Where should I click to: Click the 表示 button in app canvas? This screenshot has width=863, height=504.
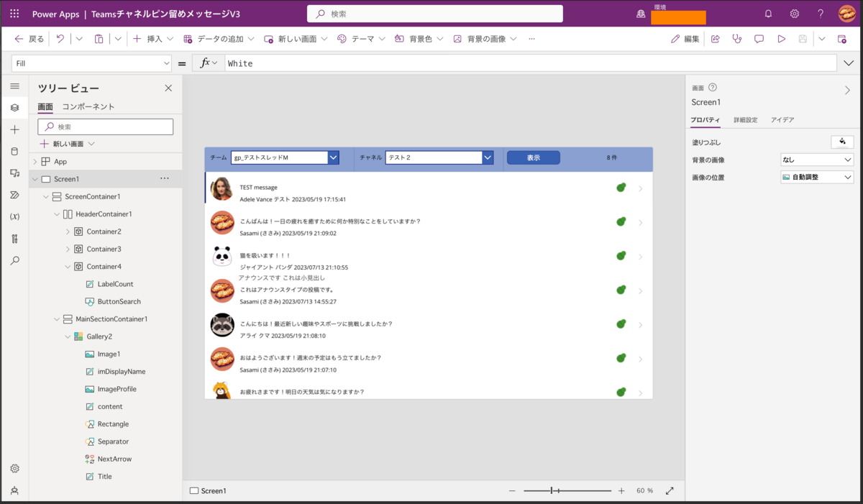[533, 157]
